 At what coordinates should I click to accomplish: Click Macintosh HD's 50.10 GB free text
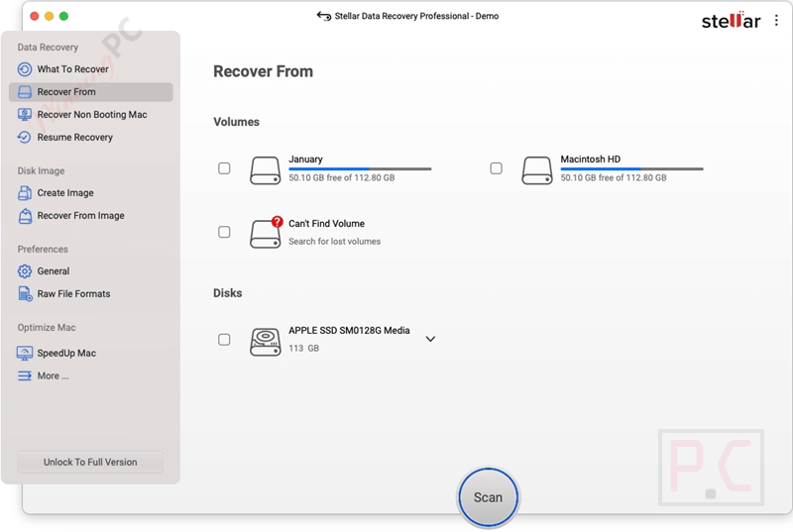tap(614, 178)
